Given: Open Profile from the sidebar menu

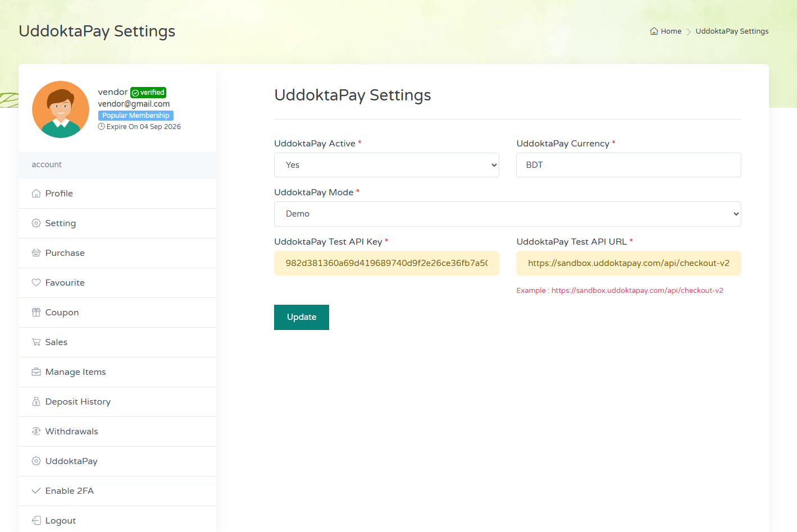Looking at the screenshot, I should click(x=58, y=193).
